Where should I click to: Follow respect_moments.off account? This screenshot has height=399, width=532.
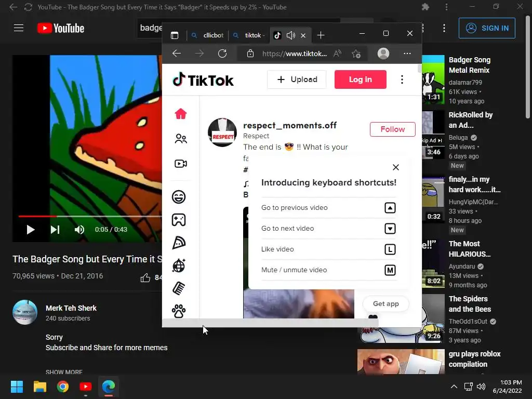393,129
